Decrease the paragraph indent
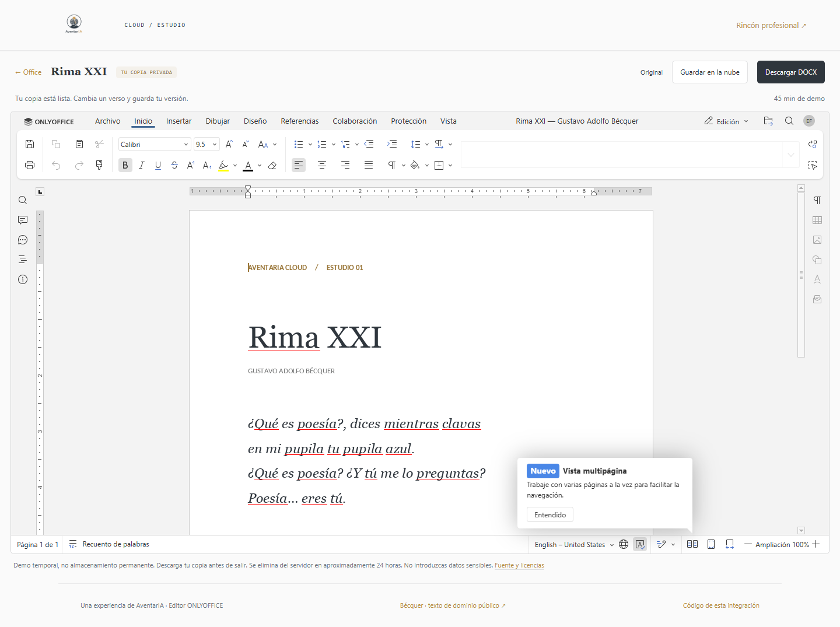 pos(369,144)
